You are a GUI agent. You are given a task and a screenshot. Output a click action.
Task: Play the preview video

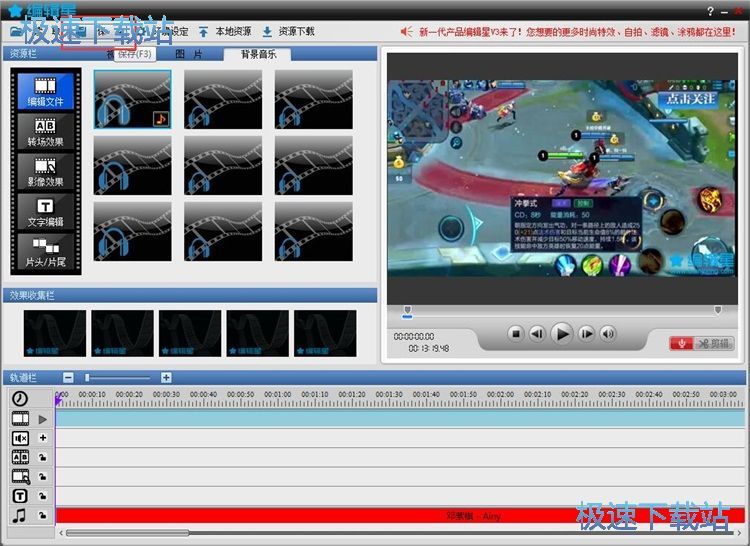pos(562,333)
